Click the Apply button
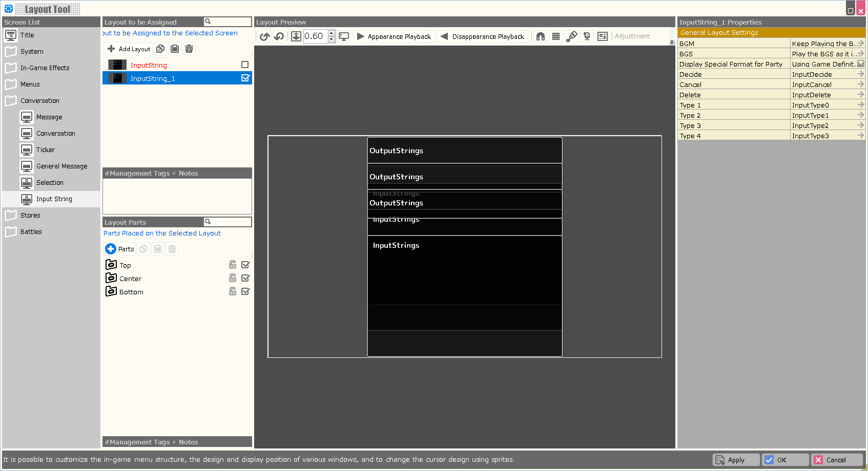Viewport: 868px width, 471px height. point(736,460)
